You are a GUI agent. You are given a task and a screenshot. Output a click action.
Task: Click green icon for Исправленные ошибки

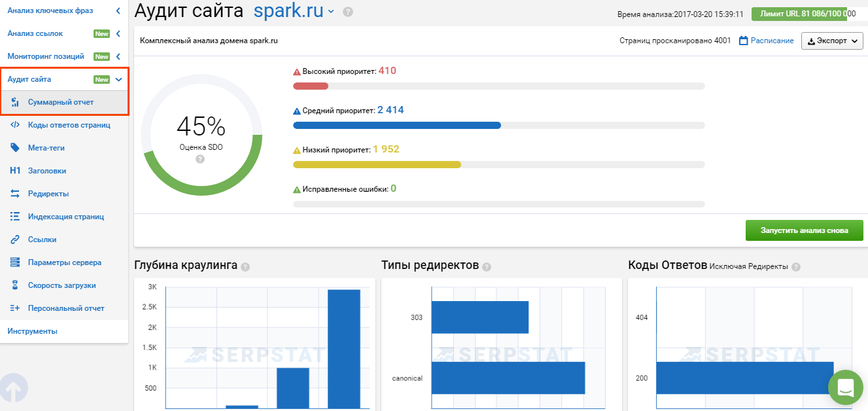(297, 189)
